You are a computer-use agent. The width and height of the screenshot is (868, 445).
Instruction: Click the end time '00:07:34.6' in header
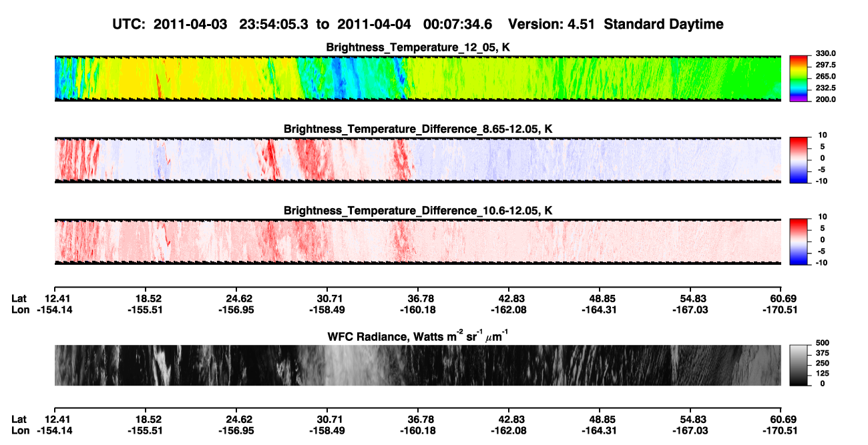458,25
